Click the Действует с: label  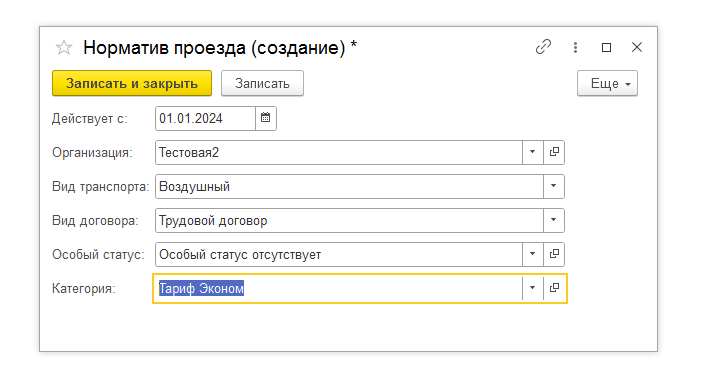click(90, 119)
